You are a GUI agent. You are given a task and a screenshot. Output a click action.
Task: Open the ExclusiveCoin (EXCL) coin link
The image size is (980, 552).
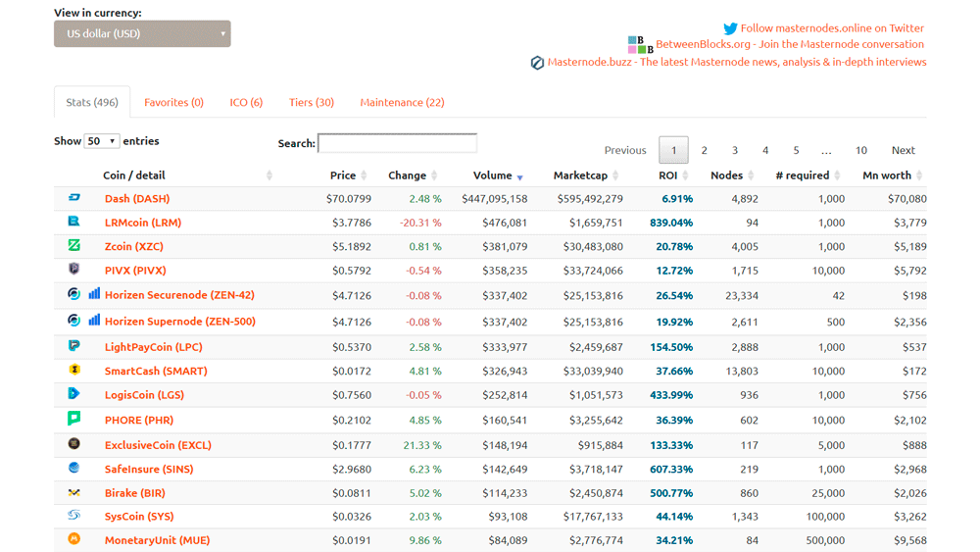point(158,446)
